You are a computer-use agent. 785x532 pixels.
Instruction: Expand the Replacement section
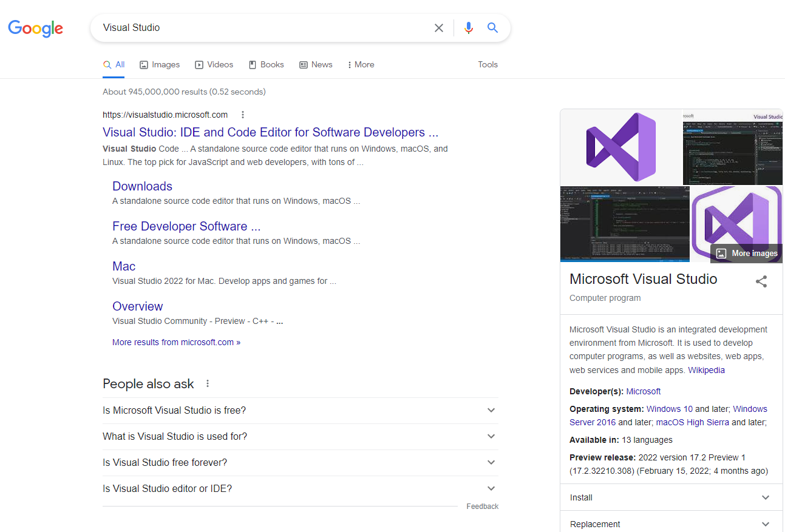pyautogui.click(x=671, y=524)
